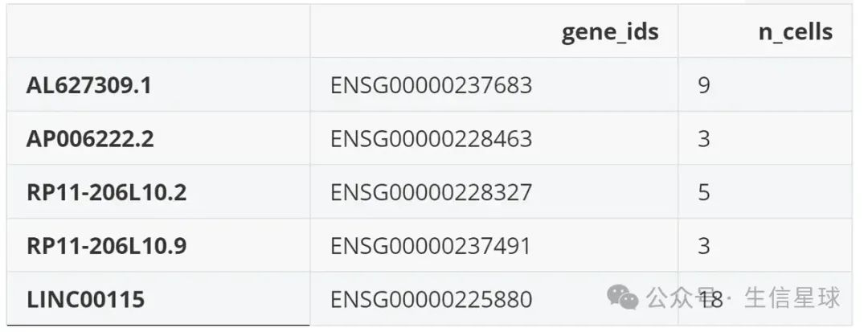868x332 pixels.
Task: Select the AP006222.2 row label
Action: coord(90,139)
